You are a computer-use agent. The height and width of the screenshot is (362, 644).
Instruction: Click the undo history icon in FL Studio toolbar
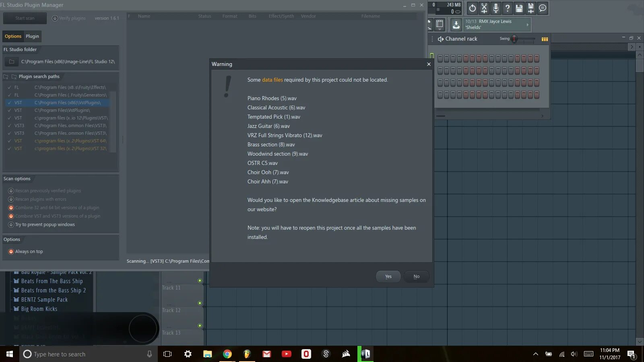473,8
